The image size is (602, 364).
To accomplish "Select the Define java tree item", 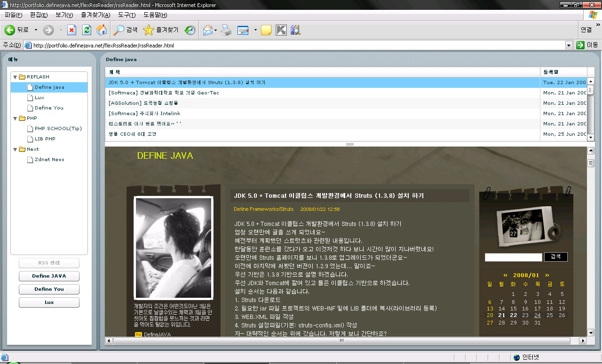I will [x=49, y=87].
